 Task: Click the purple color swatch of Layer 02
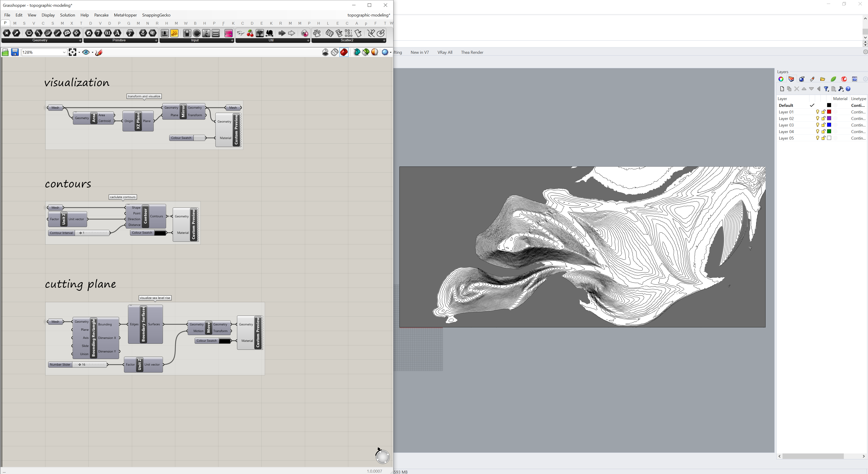point(829,118)
